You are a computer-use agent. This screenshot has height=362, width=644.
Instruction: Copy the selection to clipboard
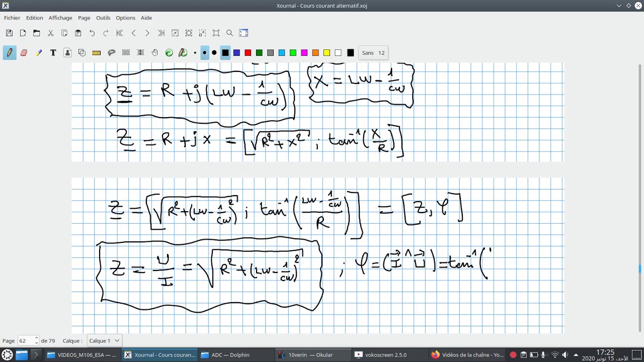[64, 33]
